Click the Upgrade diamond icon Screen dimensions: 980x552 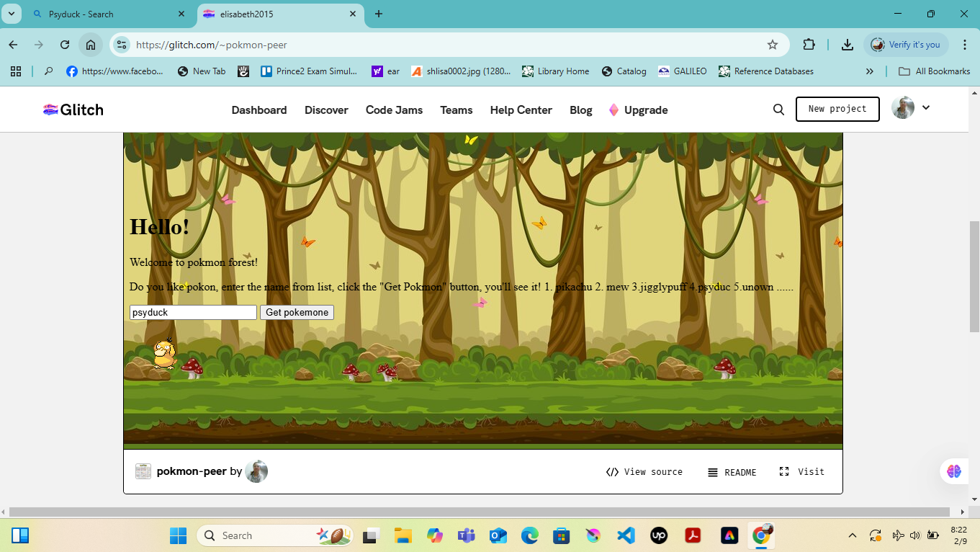[613, 110]
